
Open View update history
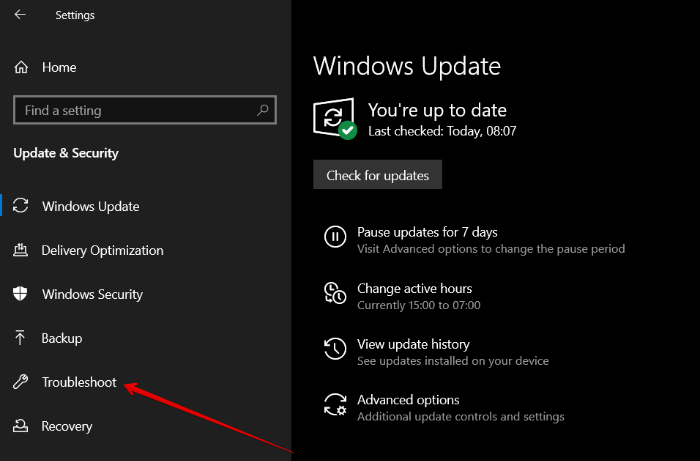413,344
